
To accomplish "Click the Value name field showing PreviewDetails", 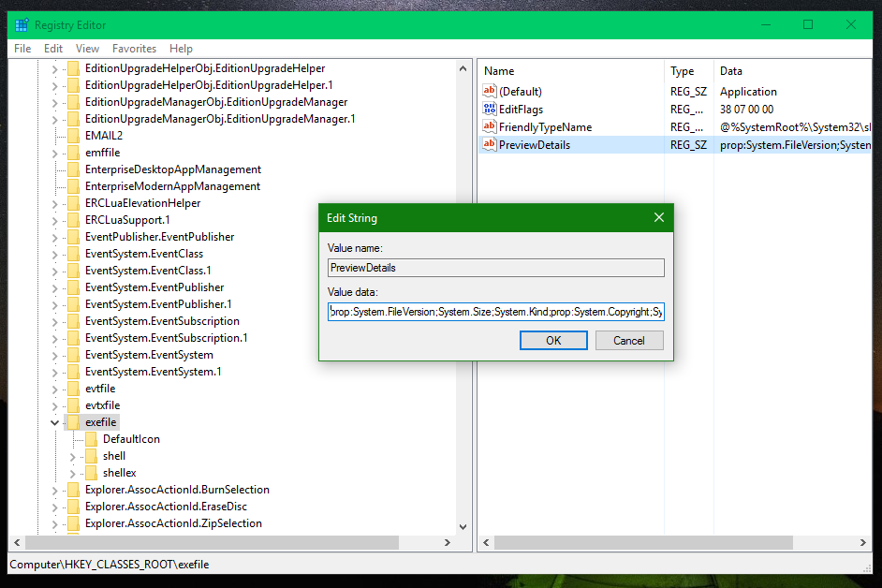I will point(496,267).
